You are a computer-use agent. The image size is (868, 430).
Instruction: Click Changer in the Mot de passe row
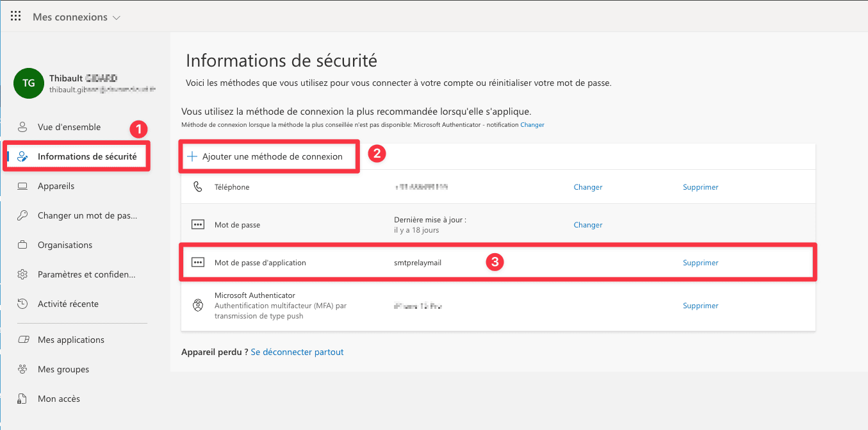588,225
